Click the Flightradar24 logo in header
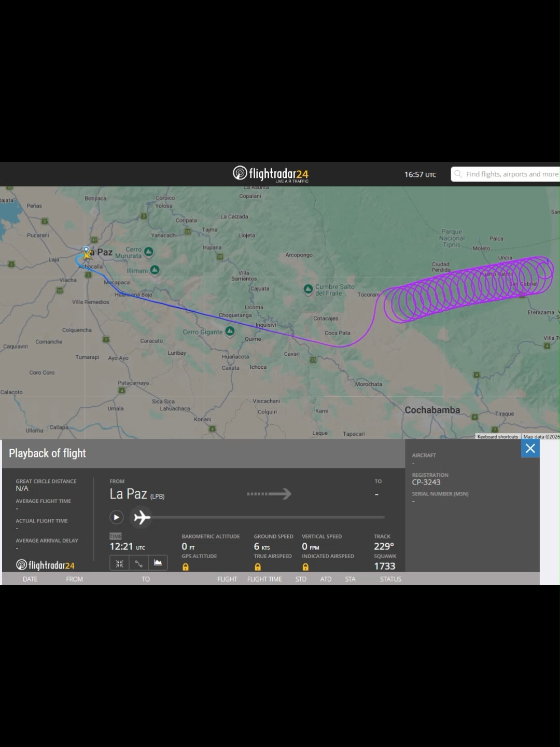The image size is (560, 747). coord(271,174)
